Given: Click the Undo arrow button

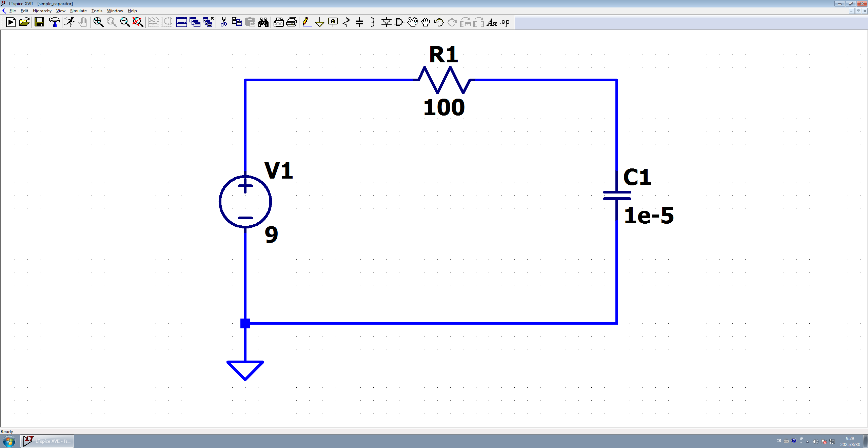Looking at the screenshot, I should coord(439,22).
